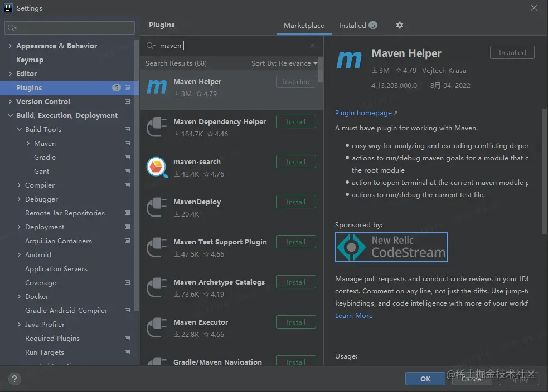This screenshot has height=392, width=548.
Task: Click the project-level icon beside Deployment
Action: coord(127,227)
